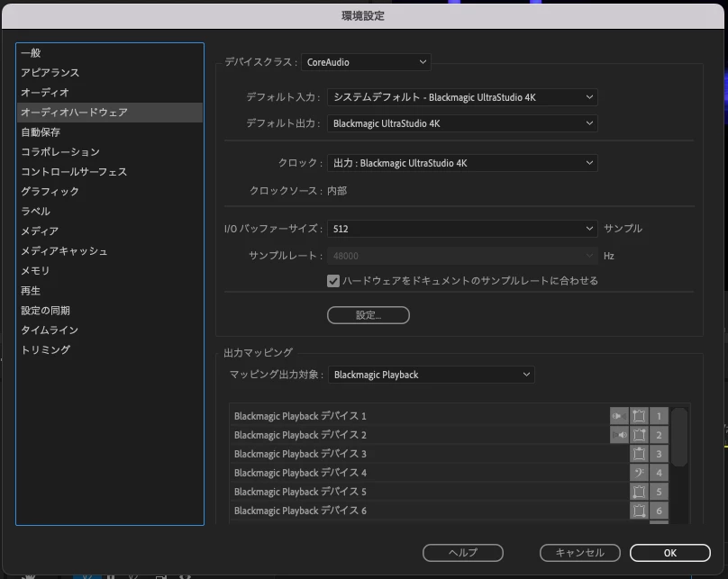The image size is (728, 579).
Task: Click the disabled サンプルレート 48000 dropdown
Action: tap(462, 256)
